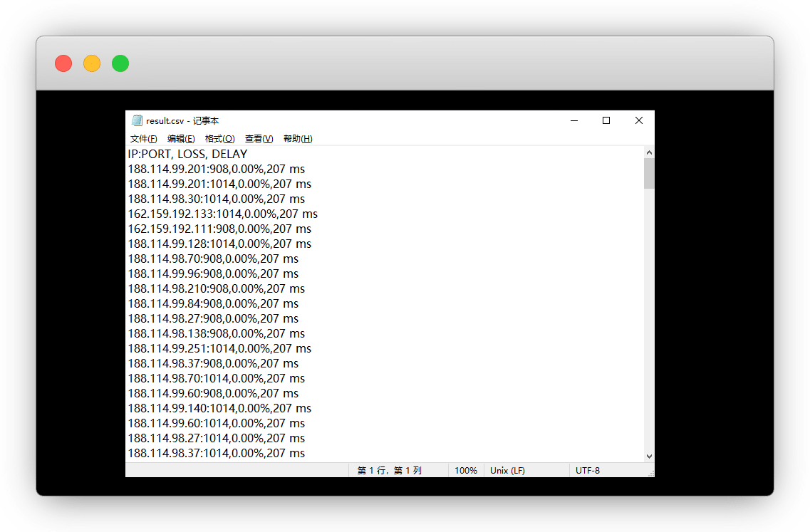Click the yellow minimize dot of outer window

(92, 63)
